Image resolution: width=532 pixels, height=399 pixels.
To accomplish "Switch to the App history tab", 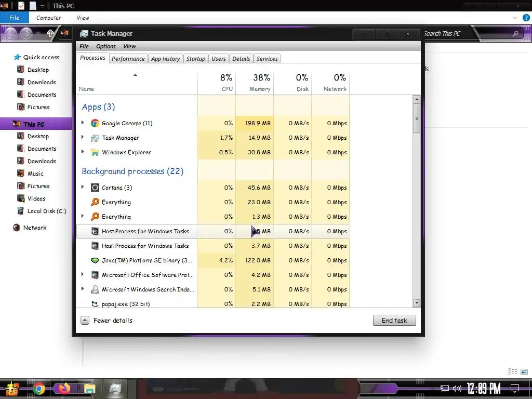I will (x=166, y=59).
